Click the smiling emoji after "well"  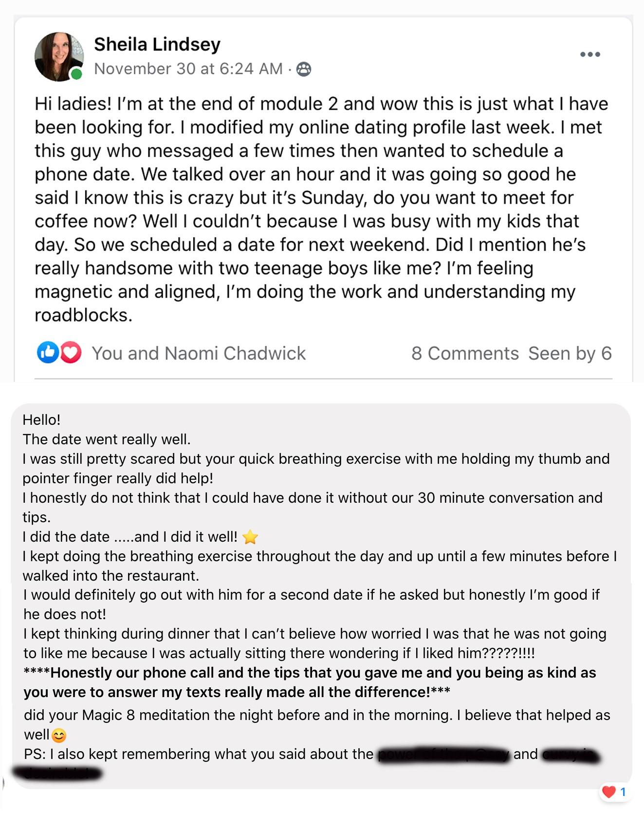(x=59, y=735)
